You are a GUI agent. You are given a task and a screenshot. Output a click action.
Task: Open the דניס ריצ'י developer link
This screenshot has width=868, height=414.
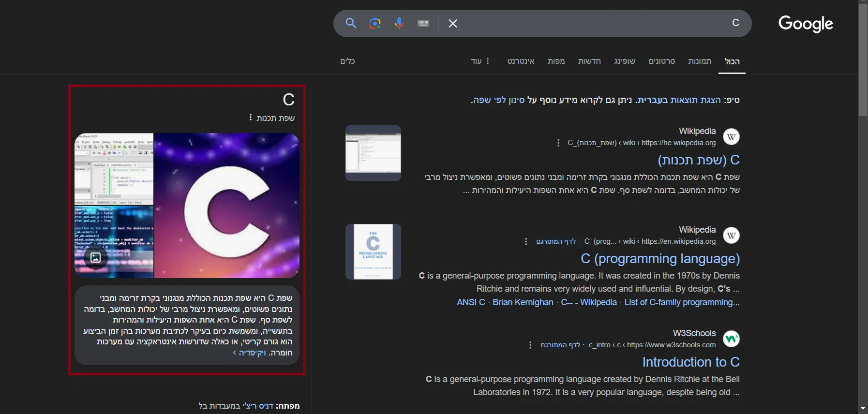tap(258, 406)
